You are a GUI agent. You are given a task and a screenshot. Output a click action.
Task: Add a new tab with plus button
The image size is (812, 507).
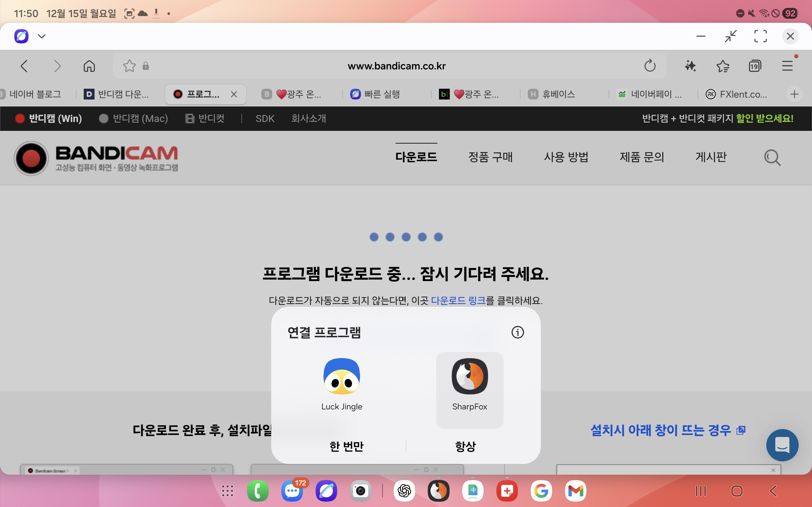tap(794, 94)
